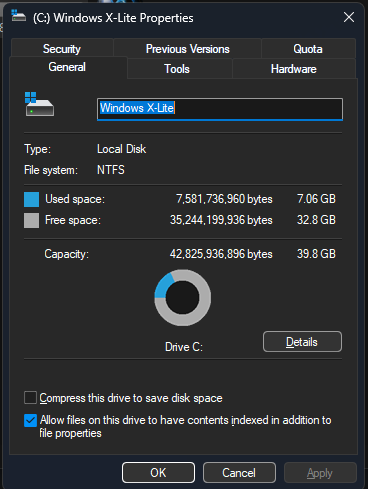
Task: Close the Properties dialog with the X button
Action: [349, 17]
